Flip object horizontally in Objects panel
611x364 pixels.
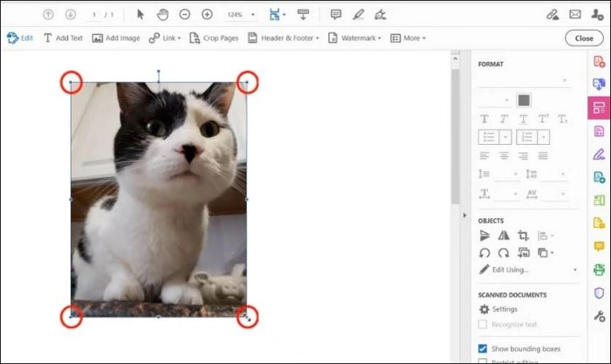[x=504, y=236]
